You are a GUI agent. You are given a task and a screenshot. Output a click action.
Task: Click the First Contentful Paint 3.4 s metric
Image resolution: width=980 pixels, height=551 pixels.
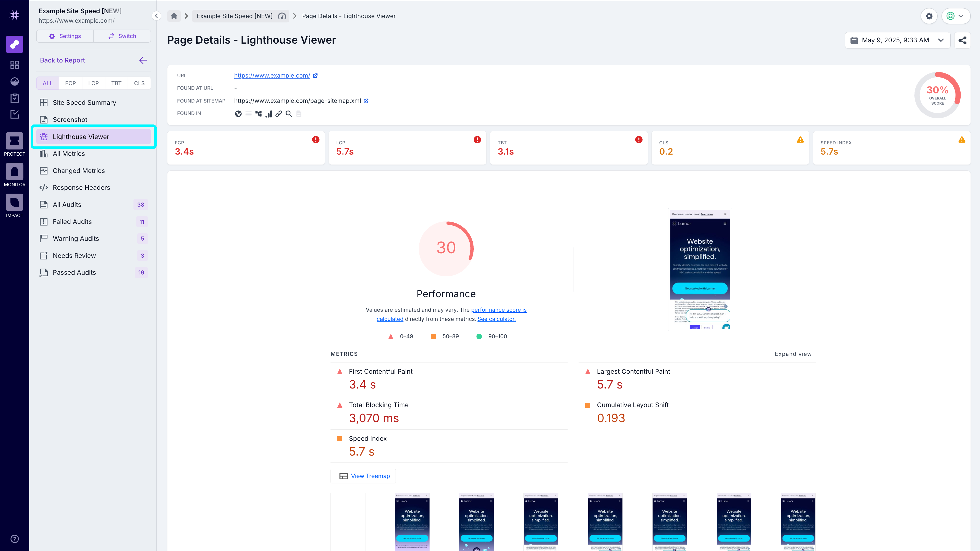449,379
